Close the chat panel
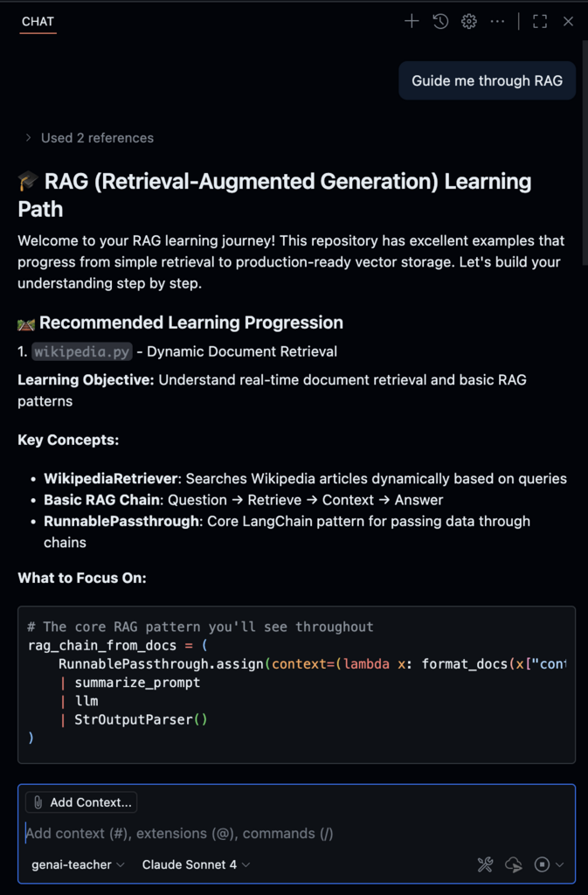Image resolution: width=588 pixels, height=895 pixels. click(569, 22)
